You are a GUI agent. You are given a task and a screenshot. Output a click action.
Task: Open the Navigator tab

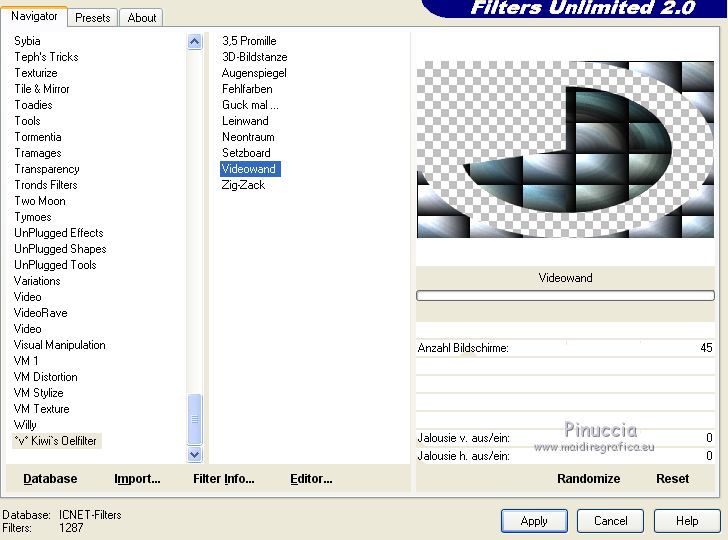[x=34, y=16]
